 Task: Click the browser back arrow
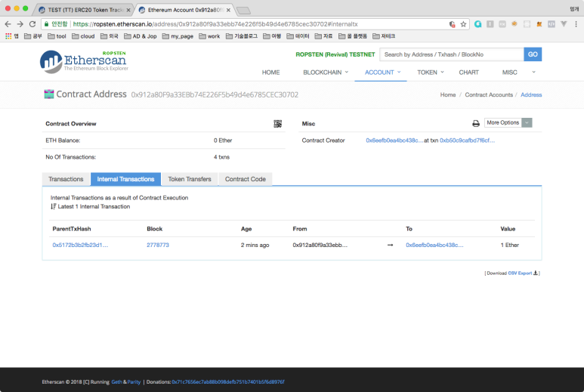tap(8, 24)
